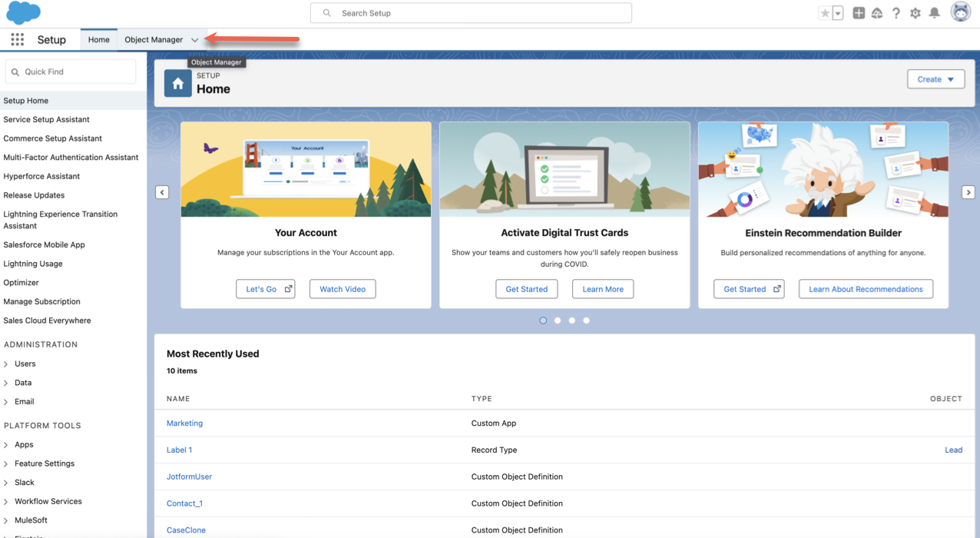The image size is (980, 538).
Task: Open the Favorites star icon
Action: (825, 13)
